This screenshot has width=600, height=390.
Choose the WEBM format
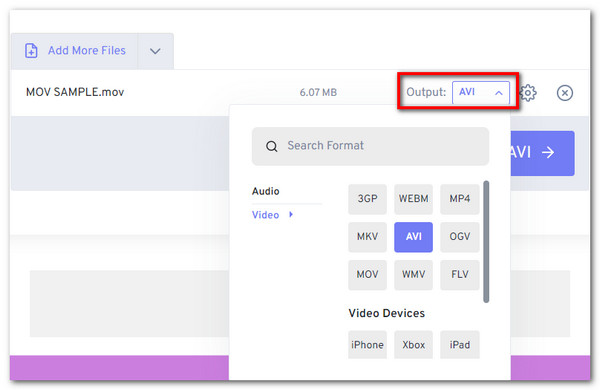[414, 199]
